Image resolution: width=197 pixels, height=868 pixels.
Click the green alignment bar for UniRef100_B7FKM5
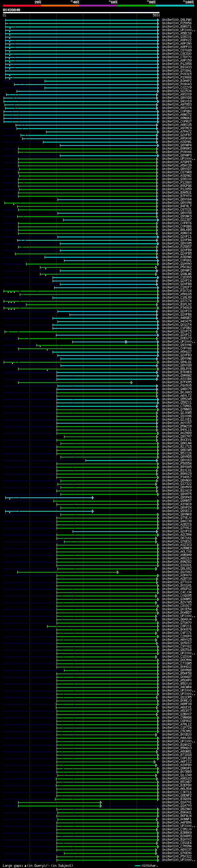pos(75,382)
